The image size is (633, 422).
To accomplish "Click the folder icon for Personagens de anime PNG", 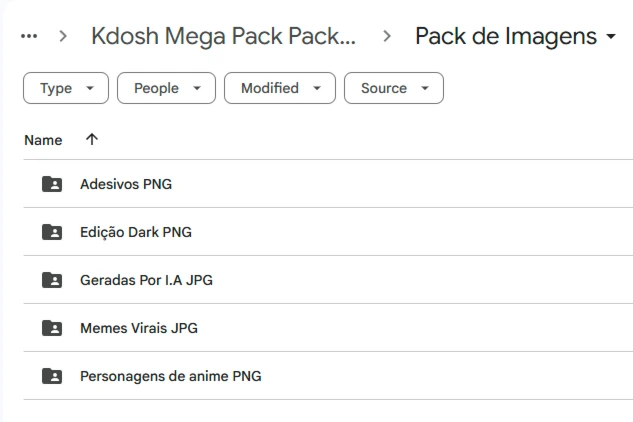I will [x=52, y=376].
